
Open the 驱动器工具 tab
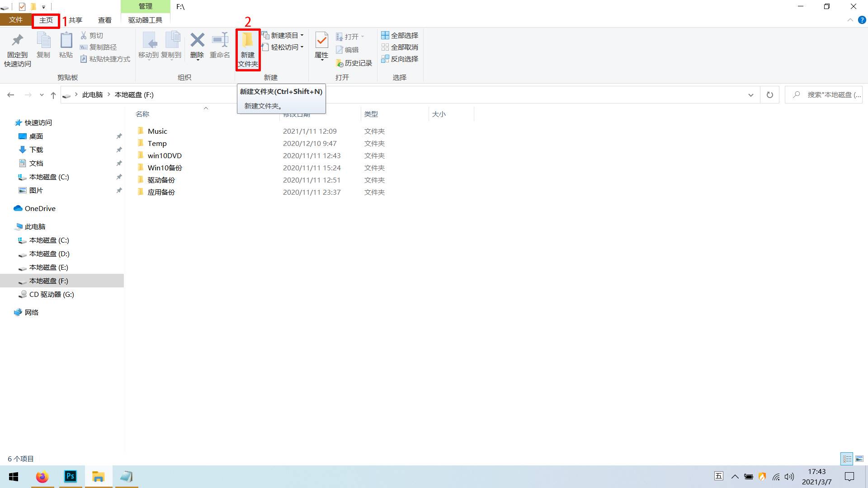[145, 20]
